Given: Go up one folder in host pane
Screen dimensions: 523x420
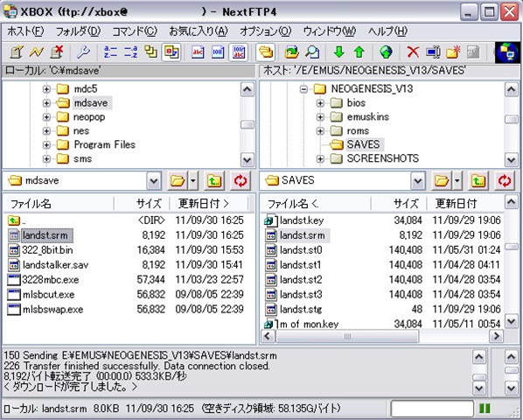Looking at the screenshot, I should click(x=478, y=181).
